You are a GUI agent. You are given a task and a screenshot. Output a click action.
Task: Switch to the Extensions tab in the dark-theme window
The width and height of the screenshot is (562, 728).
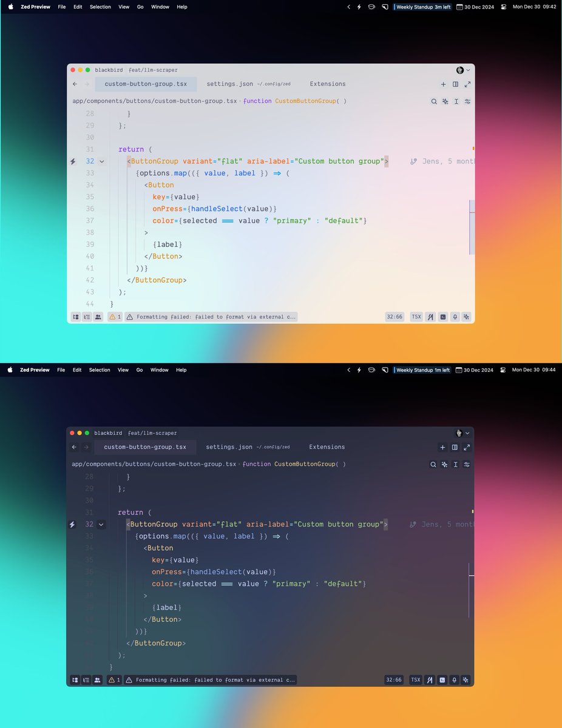[327, 447]
